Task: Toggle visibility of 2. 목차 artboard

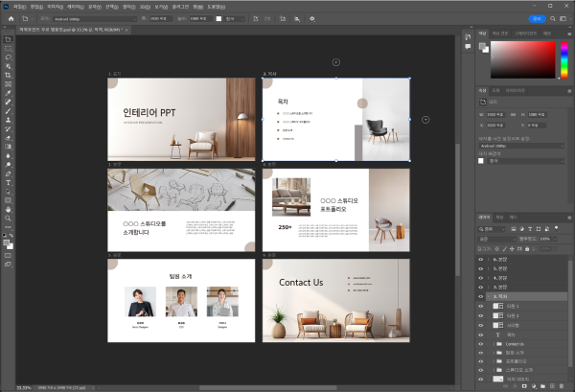Action: pyautogui.click(x=480, y=296)
